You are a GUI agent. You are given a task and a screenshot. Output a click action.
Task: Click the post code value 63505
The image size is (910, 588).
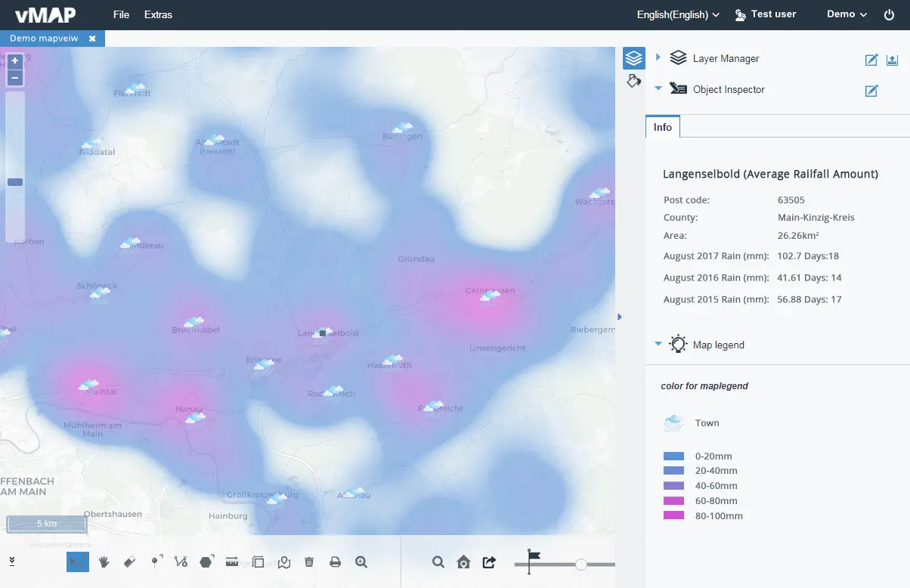pyautogui.click(x=791, y=200)
